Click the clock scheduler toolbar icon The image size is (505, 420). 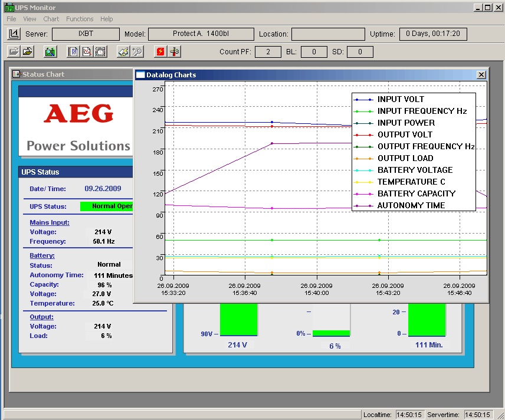[x=100, y=52]
